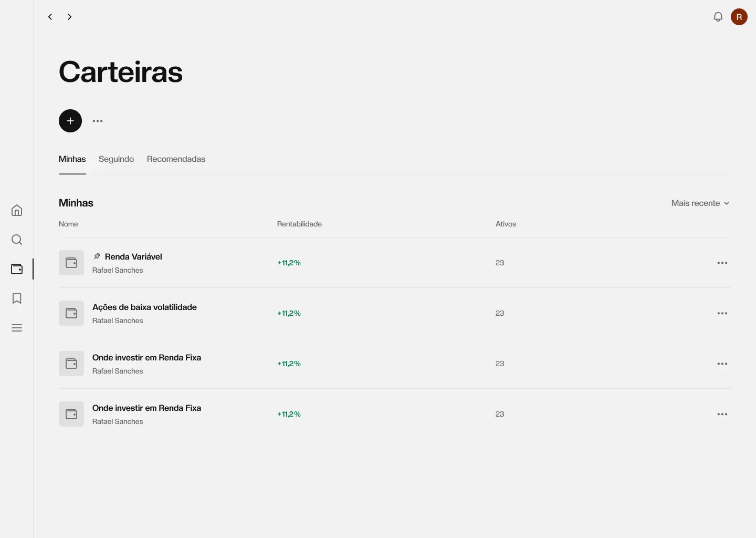
Task: Open options for Ações de baixa volatilidade
Action: (x=722, y=313)
